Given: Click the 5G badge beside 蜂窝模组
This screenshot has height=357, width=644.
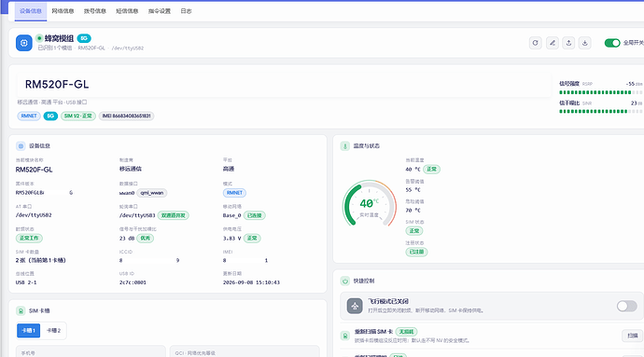Looking at the screenshot, I should 84,38.
